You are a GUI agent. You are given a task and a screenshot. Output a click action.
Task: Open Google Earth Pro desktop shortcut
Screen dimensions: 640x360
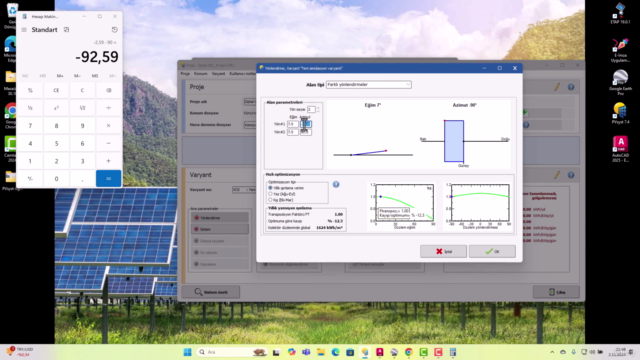(x=620, y=82)
